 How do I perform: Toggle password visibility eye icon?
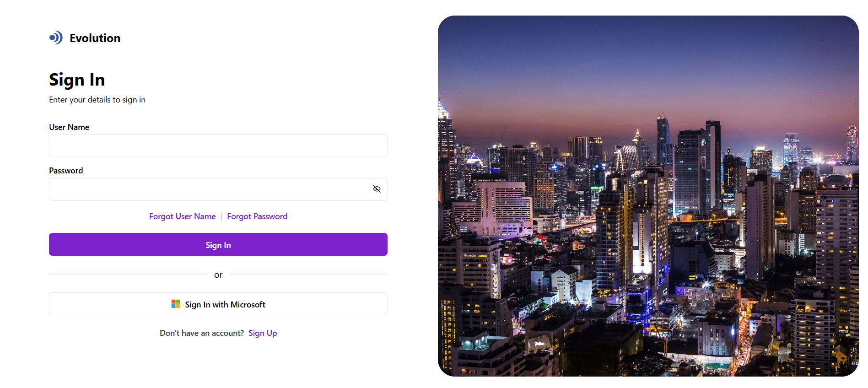377,189
